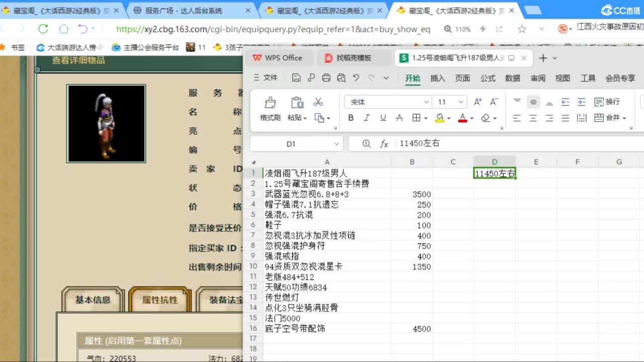Toggle underline formatting
Screen dimensions: 644x362
point(383,118)
